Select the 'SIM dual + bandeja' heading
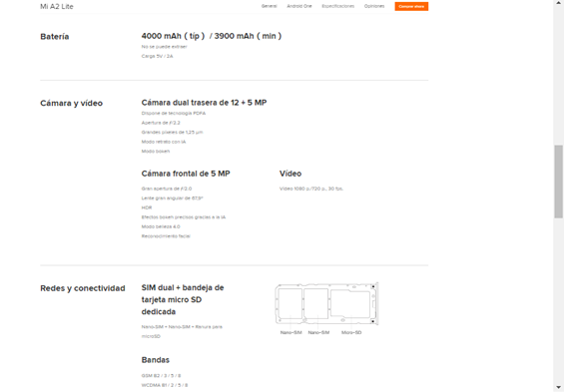Screen dimensions: 564x392 click(x=183, y=300)
